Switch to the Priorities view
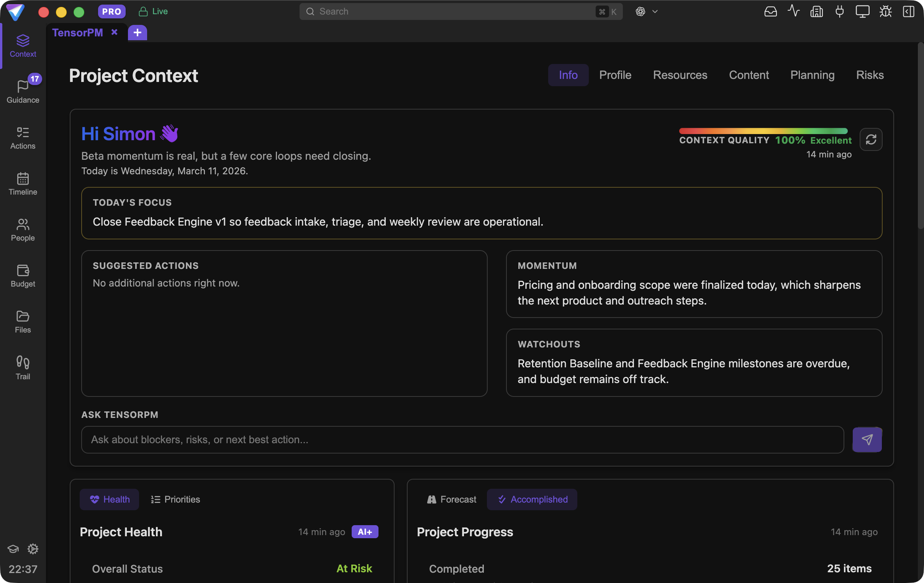The width and height of the screenshot is (924, 583). pos(175,499)
